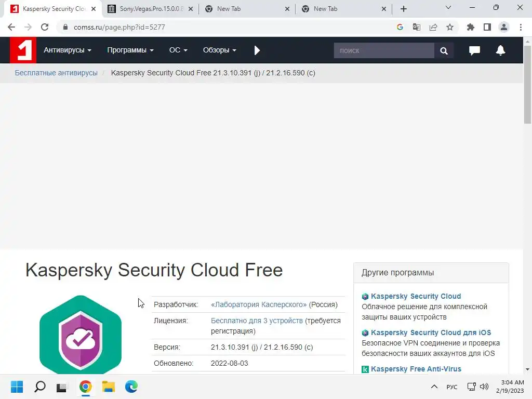Viewport: 532px width, 399px height.
Task: Launch Microsoft Edge from taskbar
Action: [x=131, y=387]
